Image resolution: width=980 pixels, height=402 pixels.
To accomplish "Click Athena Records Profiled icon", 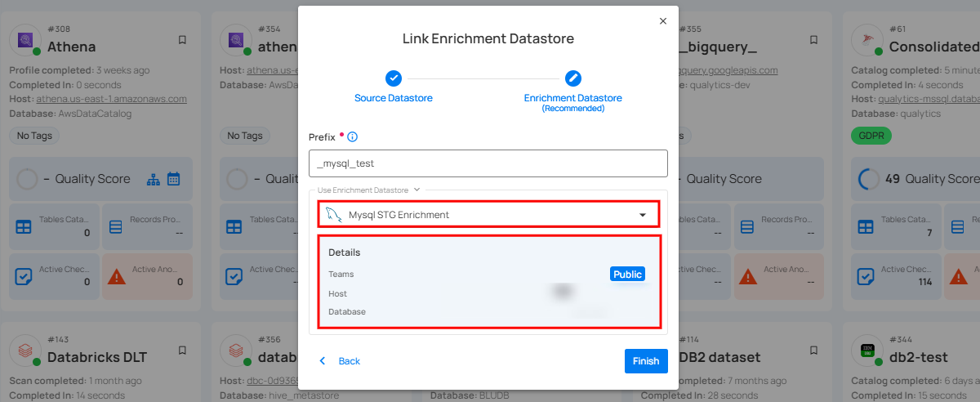I will 116,227.
